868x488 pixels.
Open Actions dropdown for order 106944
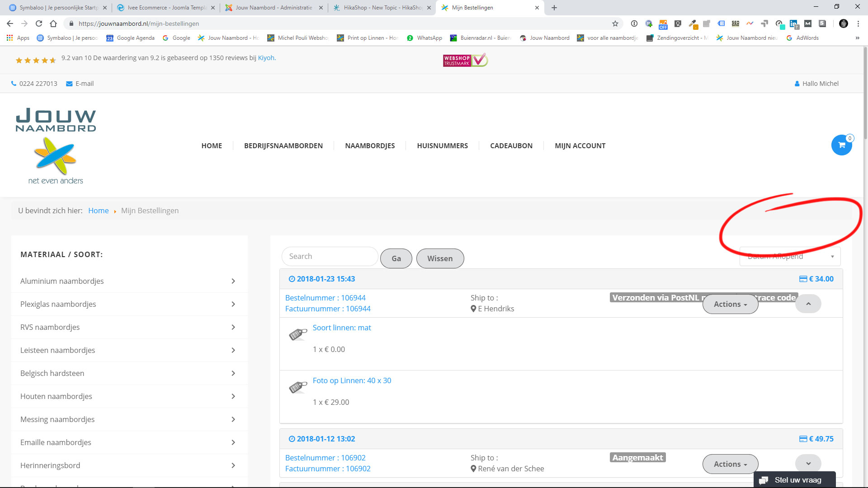730,304
